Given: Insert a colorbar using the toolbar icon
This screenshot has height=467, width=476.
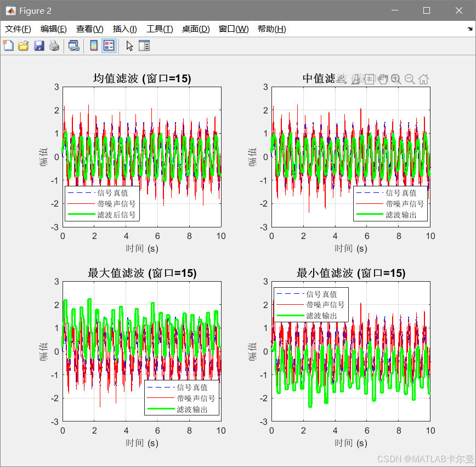Looking at the screenshot, I should point(94,46).
